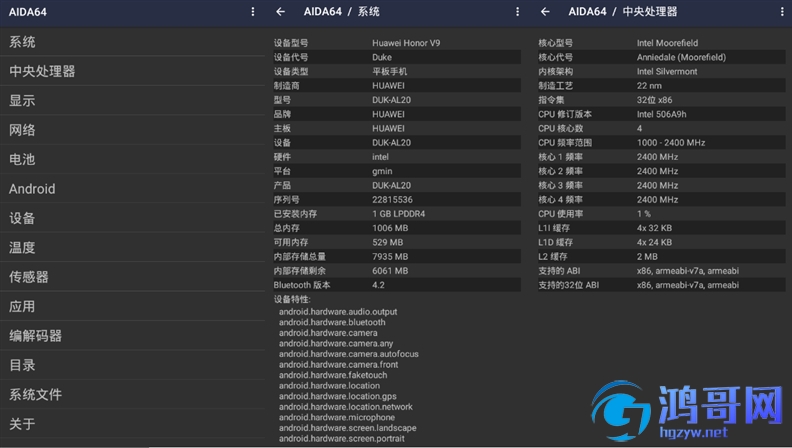Image resolution: width=792 pixels, height=448 pixels.
Task: Go back from the 中央处理器 panel
Action: click(x=545, y=12)
